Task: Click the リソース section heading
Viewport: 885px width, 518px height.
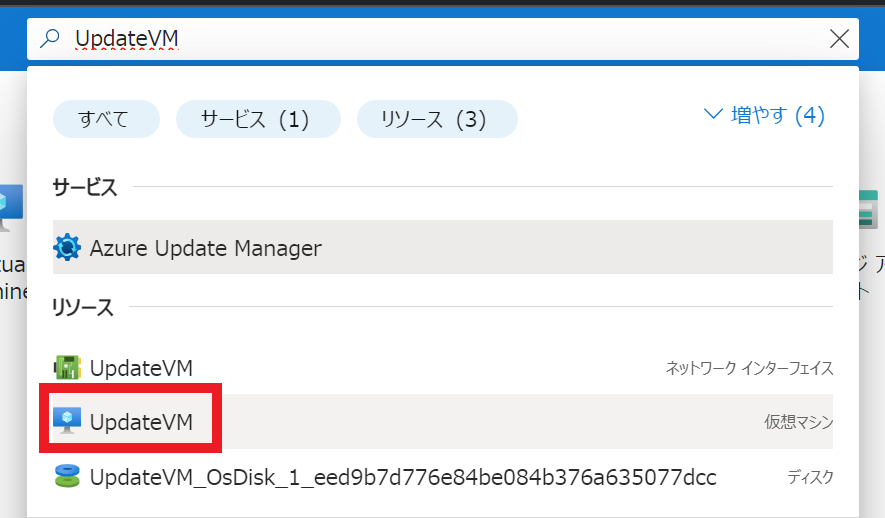Action: 82,308
